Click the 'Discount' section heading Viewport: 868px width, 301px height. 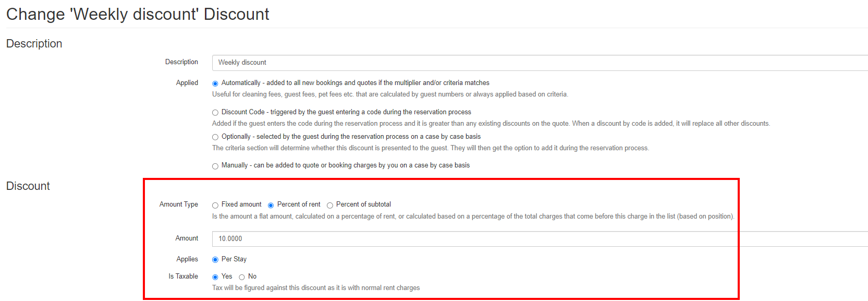(x=28, y=186)
